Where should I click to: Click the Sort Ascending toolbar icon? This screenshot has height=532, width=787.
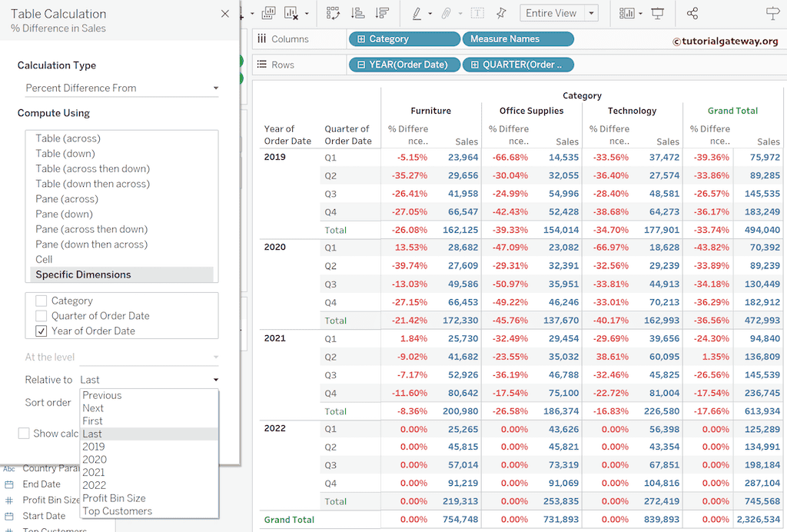pyautogui.click(x=357, y=13)
